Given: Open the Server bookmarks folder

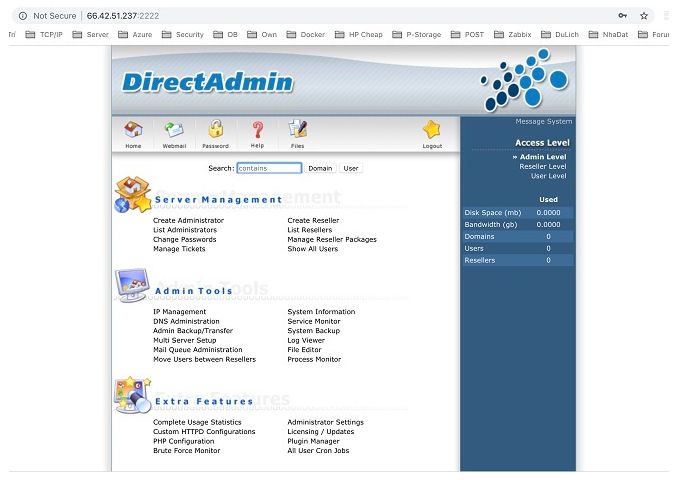Looking at the screenshot, I should point(90,35).
